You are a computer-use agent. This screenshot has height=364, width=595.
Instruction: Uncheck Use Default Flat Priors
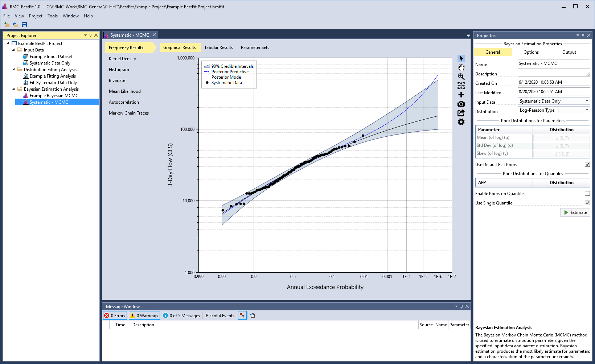pyautogui.click(x=587, y=164)
